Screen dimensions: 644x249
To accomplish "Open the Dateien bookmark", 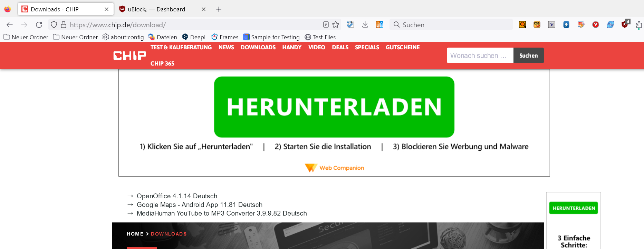I will (163, 37).
